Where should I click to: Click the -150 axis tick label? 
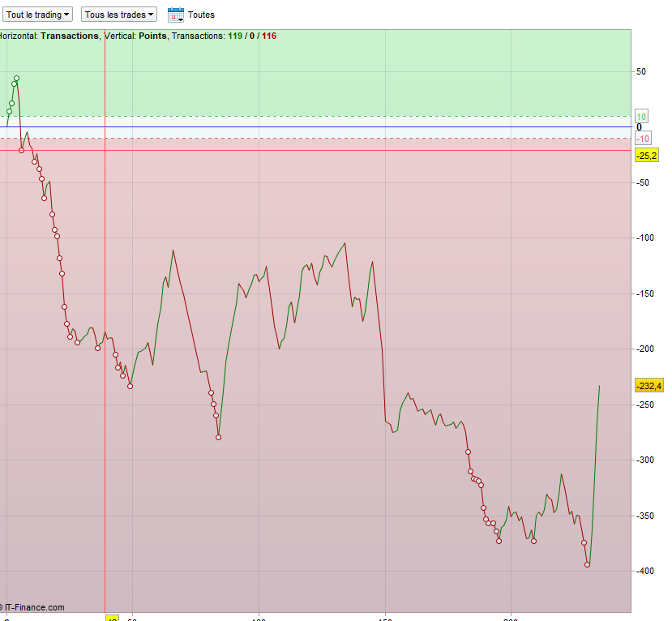click(x=645, y=293)
